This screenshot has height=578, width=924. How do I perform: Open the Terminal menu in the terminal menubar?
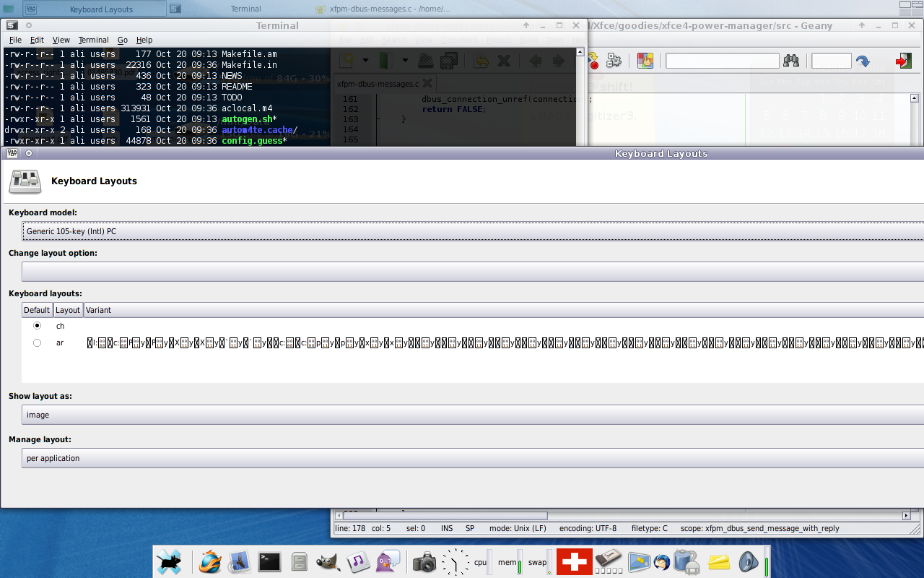[93, 40]
